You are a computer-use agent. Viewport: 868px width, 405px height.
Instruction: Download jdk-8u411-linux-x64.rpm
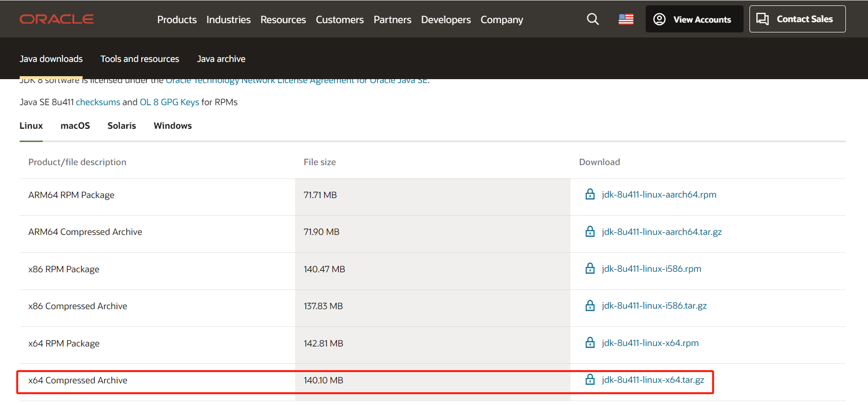[x=650, y=343]
